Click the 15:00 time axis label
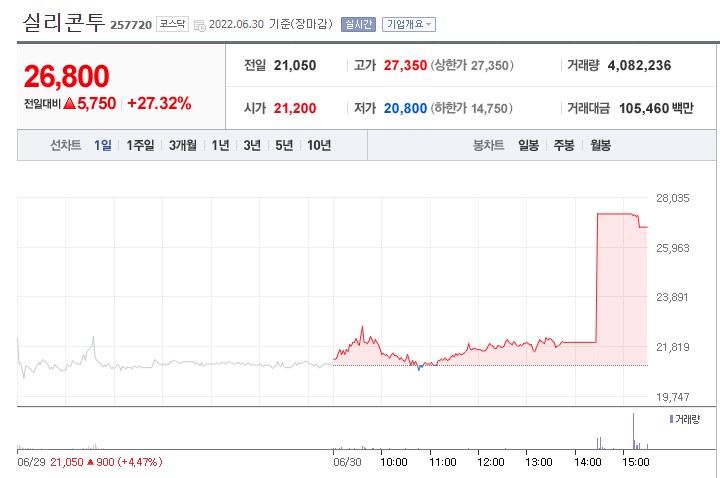Image resolution: width=720 pixels, height=478 pixels. pos(636,462)
